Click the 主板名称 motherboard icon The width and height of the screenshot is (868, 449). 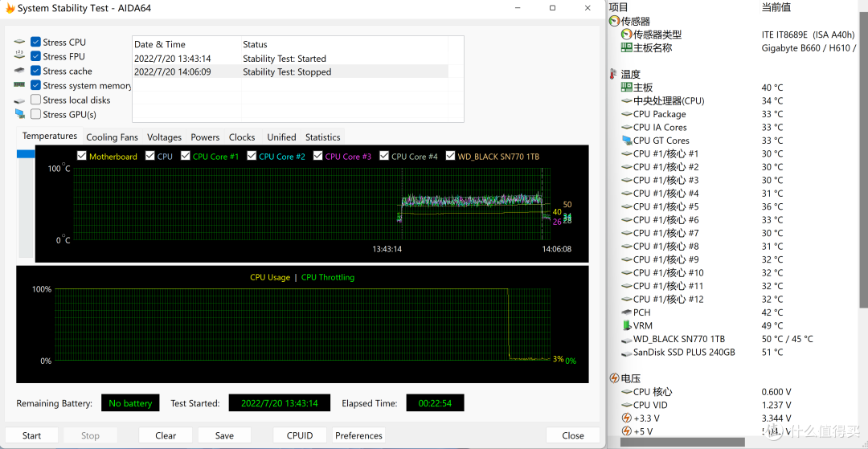point(627,47)
